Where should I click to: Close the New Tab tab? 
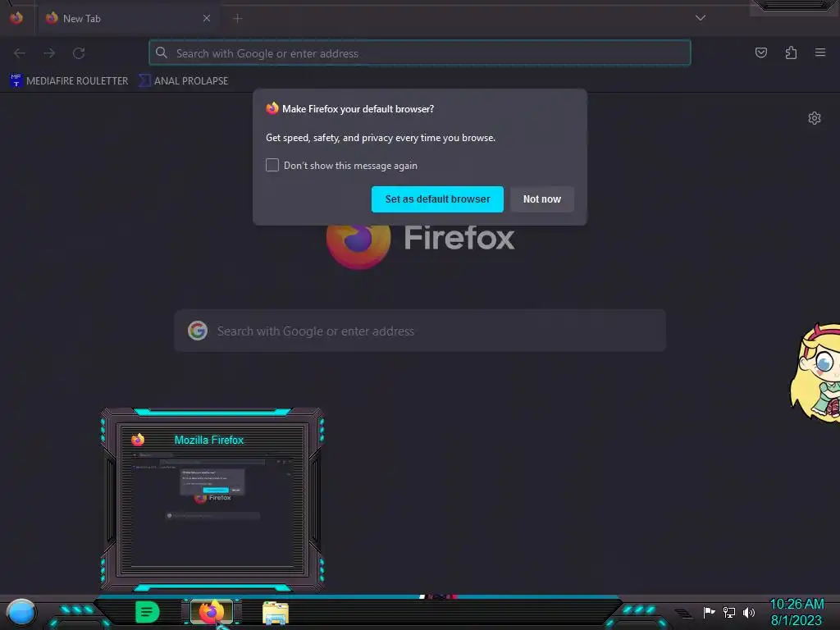(x=207, y=18)
